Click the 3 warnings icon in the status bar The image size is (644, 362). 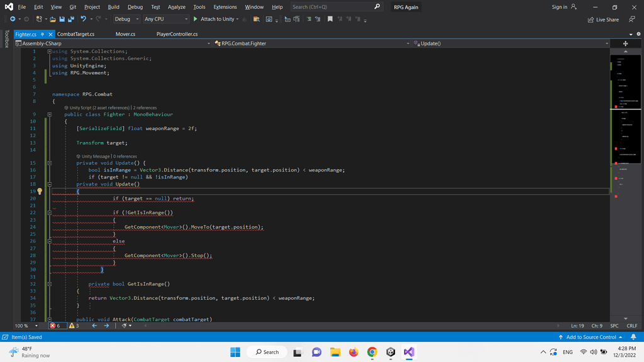(74, 326)
